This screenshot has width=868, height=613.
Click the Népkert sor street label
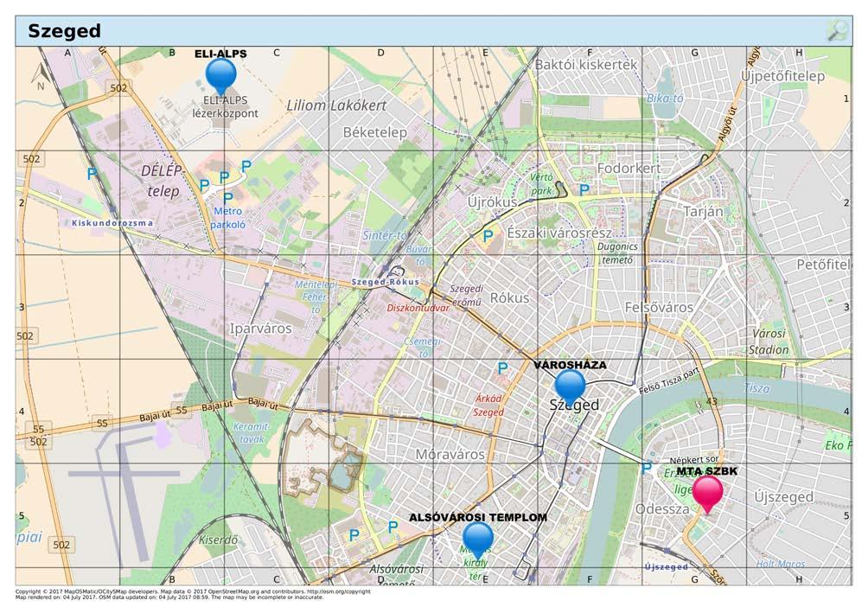pos(694,460)
